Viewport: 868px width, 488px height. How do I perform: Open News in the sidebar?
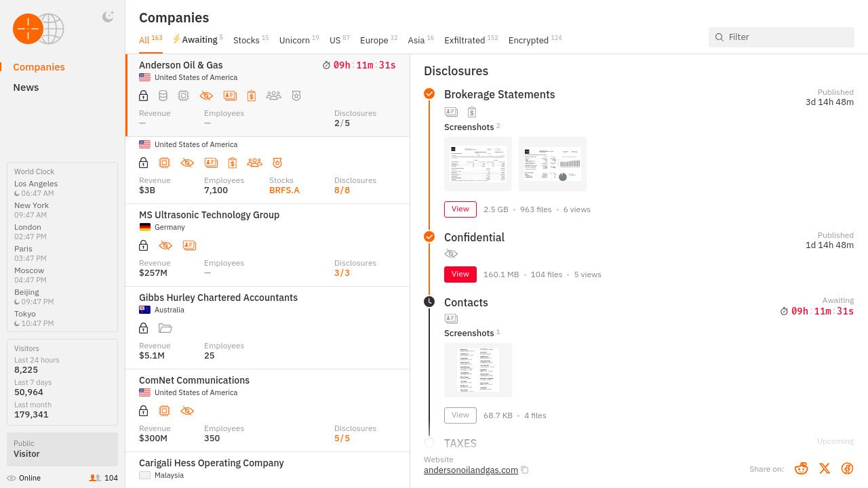coord(26,87)
